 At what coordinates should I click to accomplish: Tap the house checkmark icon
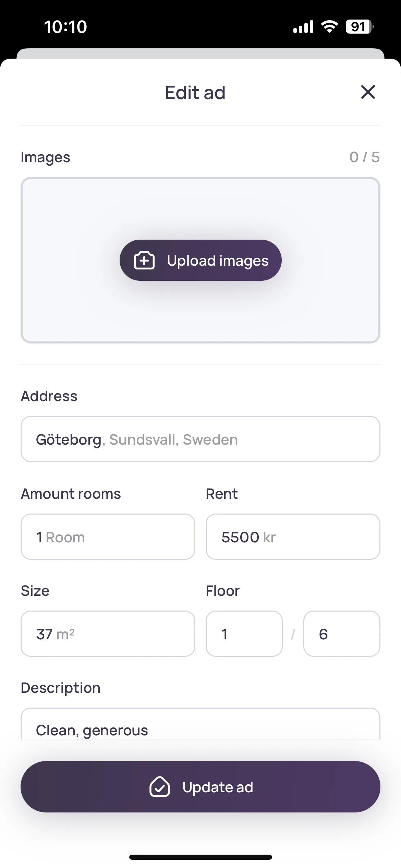(x=160, y=787)
